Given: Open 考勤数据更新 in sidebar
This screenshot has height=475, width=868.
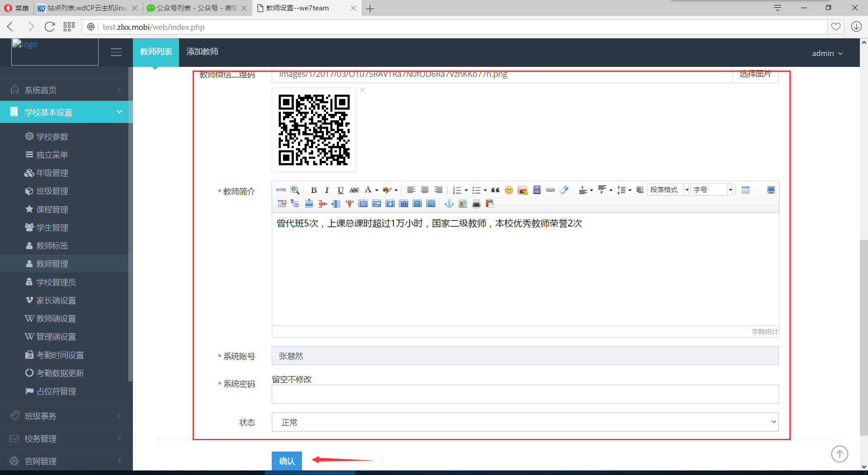Looking at the screenshot, I should pos(60,373).
